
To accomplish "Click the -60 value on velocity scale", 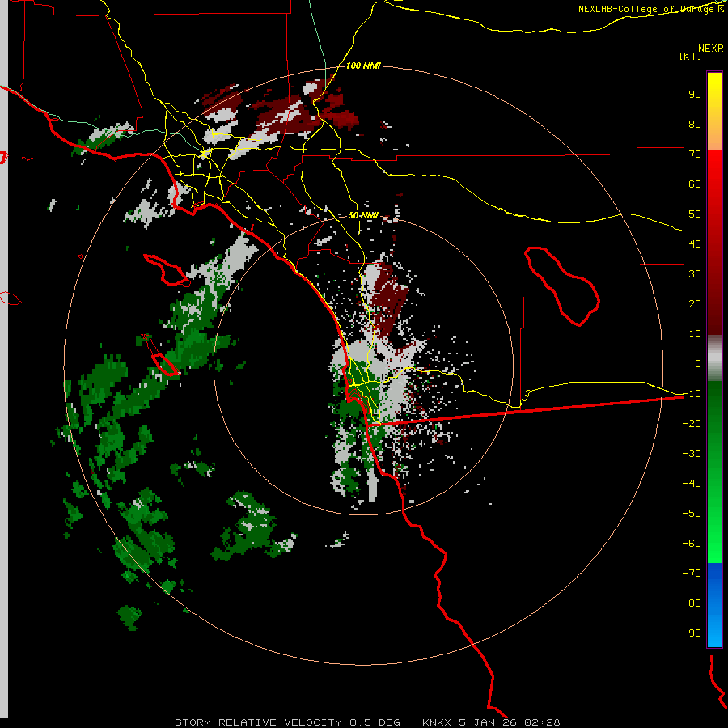I will [x=692, y=544].
